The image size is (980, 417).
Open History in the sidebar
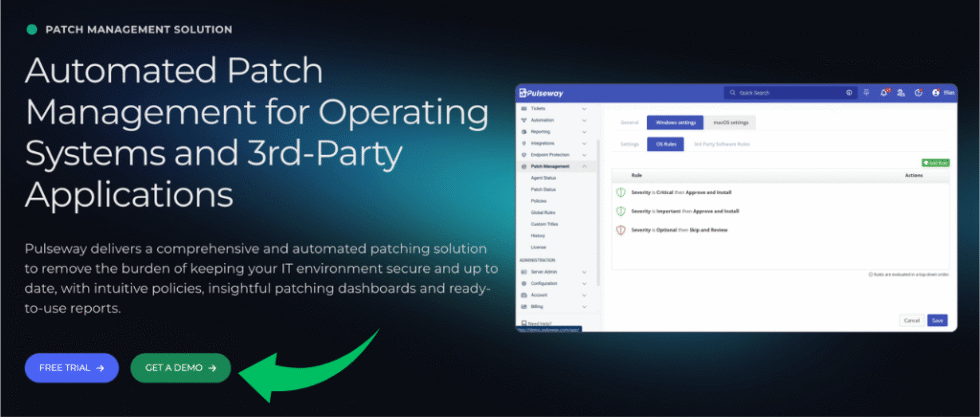tap(538, 236)
